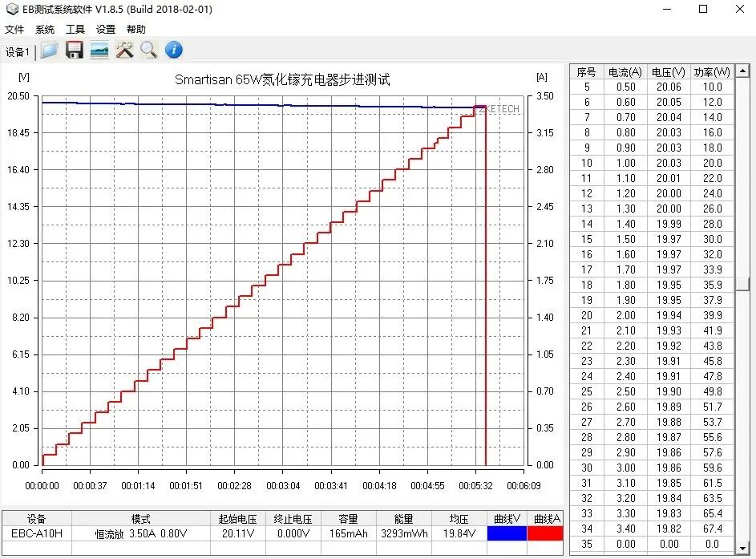The image size is (756, 559).
Task: Click the 序号 column header
Action: click(x=586, y=72)
